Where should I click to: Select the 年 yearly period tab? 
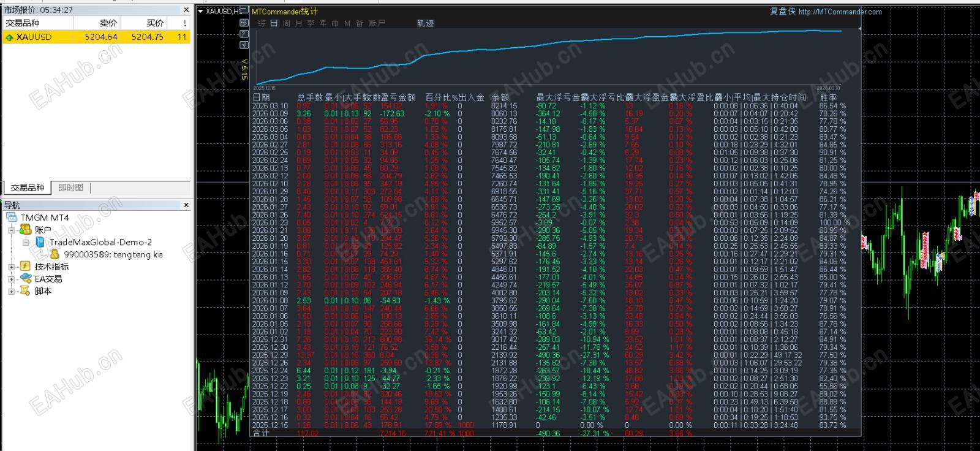tap(323, 23)
